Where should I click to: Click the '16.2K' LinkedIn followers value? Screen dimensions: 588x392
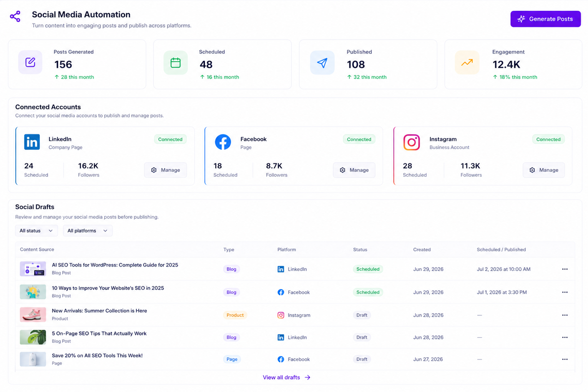point(88,166)
